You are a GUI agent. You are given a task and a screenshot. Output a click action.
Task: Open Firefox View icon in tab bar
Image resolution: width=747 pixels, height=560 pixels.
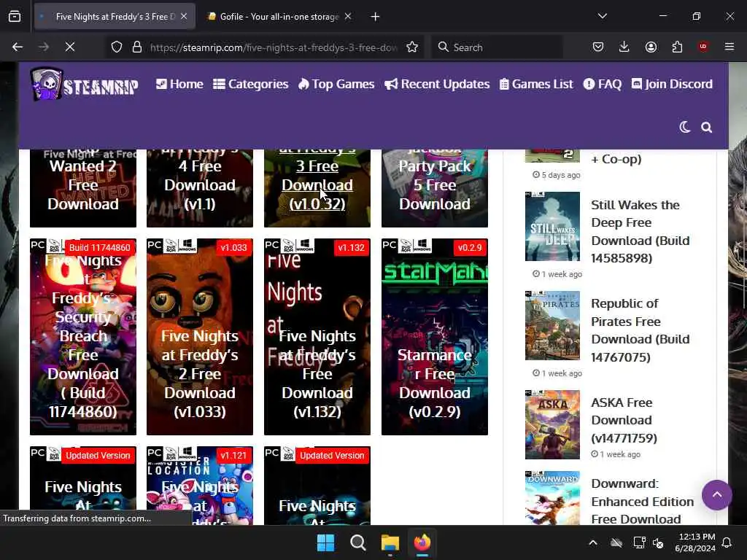(x=15, y=17)
